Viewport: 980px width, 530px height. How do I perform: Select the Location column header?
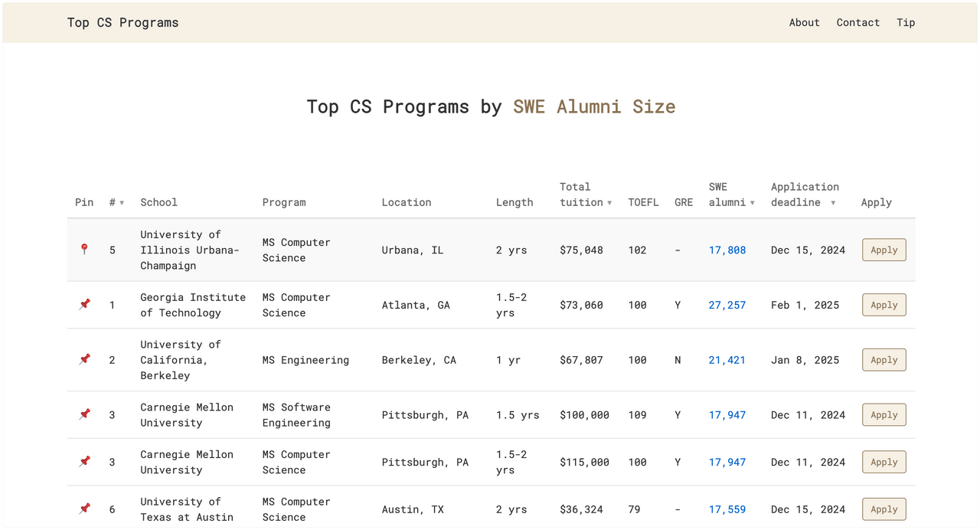click(407, 202)
